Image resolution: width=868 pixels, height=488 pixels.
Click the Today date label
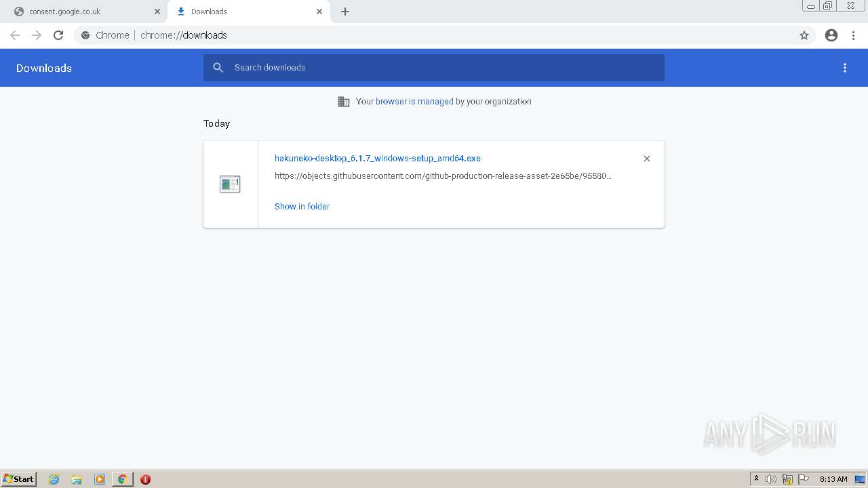point(216,123)
